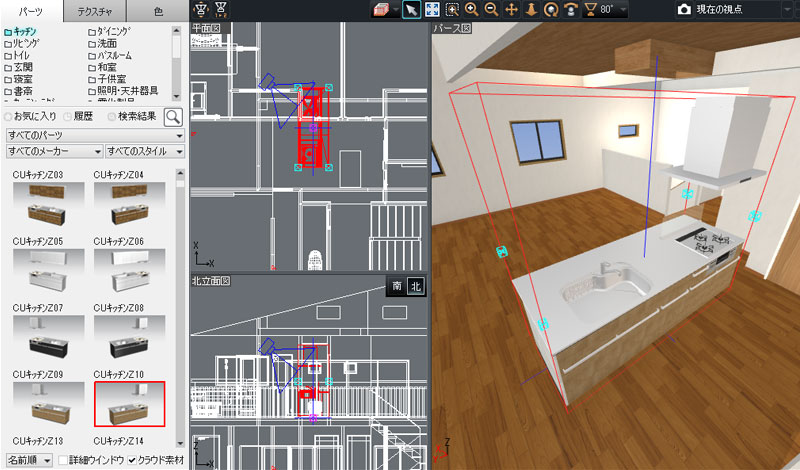The height and width of the screenshot is (470, 800).
Task: Open the リビング category folder
Action: (x=28, y=46)
